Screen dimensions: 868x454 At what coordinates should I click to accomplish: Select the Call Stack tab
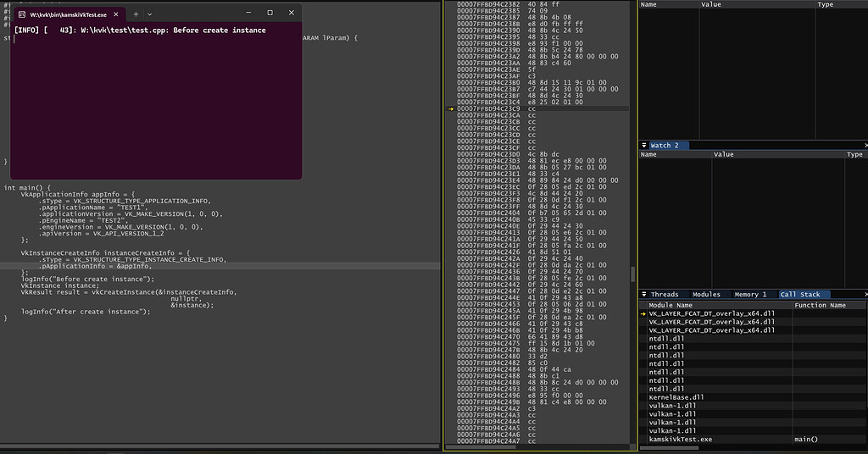coord(804,294)
